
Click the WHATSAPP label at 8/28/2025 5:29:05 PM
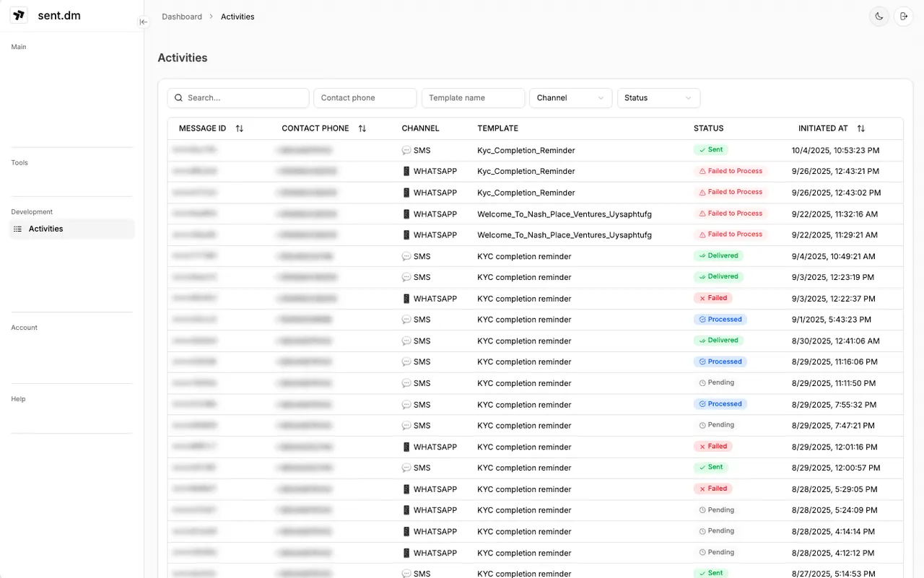(435, 489)
